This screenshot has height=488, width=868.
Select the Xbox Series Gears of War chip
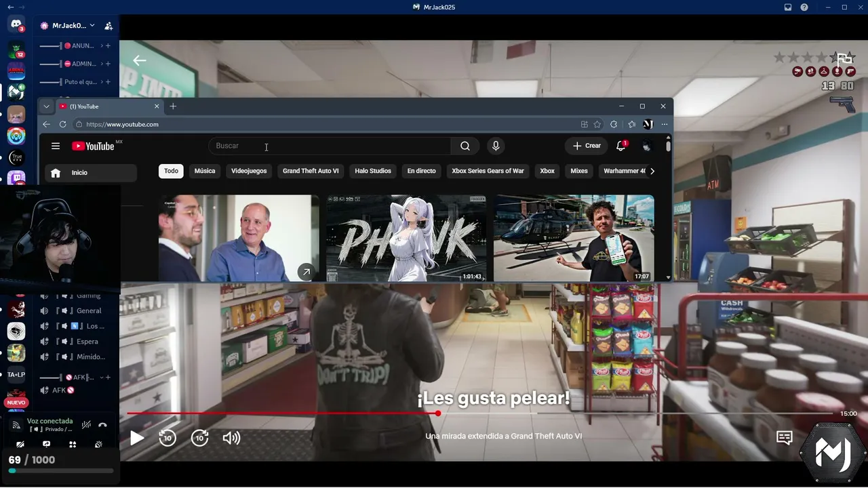[488, 171]
